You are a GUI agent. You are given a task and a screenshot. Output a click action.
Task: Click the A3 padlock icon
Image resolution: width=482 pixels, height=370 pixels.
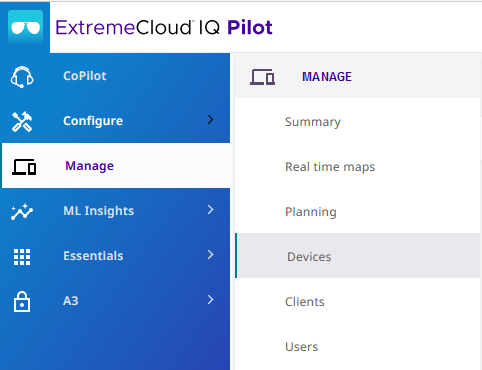coord(22,302)
